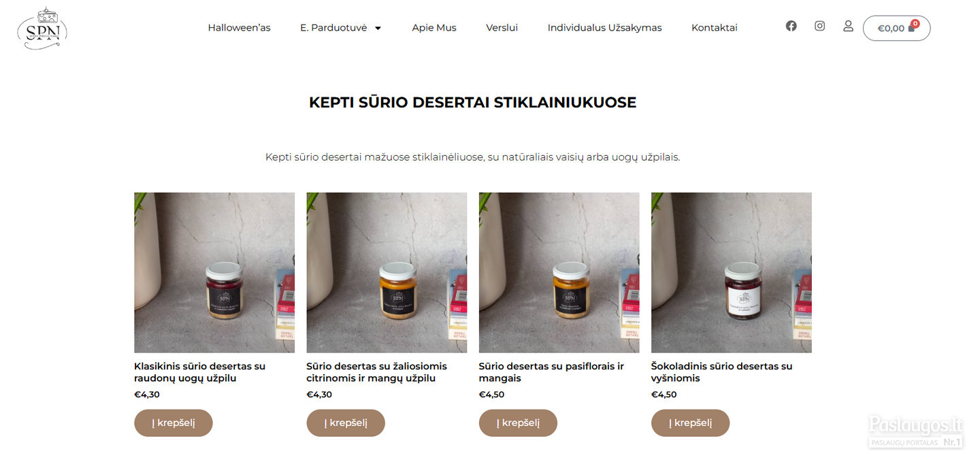
Task: Open the Halloween'as menu item
Action: coord(239,28)
